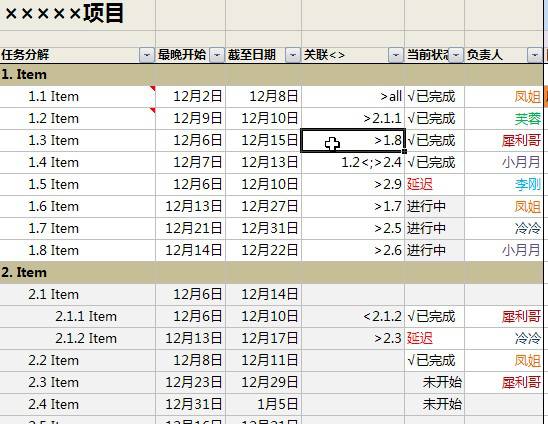
Task: Select the 1. Item group header row
Action: (x=272, y=74)
